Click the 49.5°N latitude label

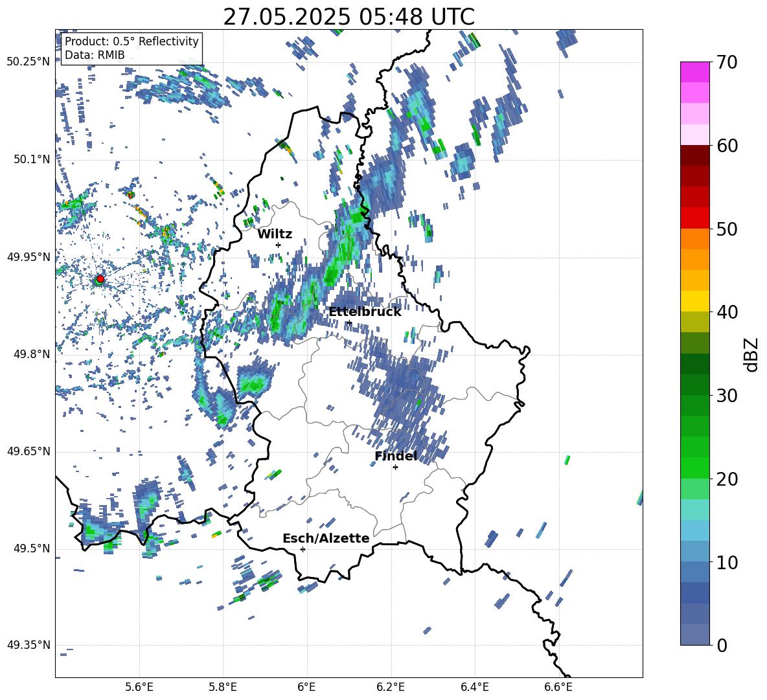coord(32,548)
